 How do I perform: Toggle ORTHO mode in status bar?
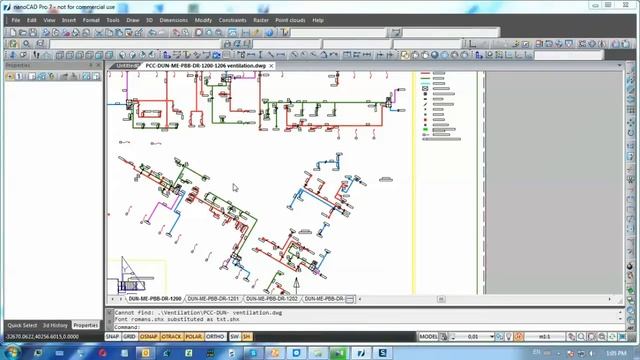[215, 337]
